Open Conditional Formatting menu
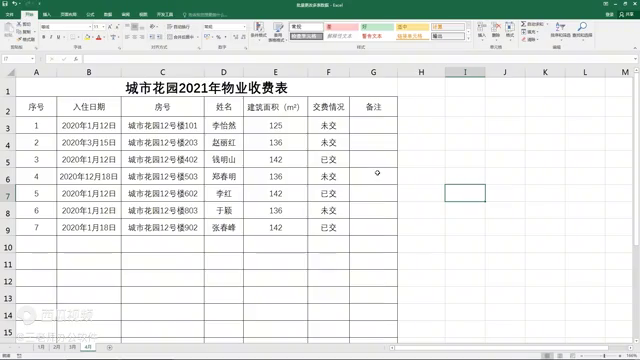Image resolution: width=640 pixels, height=360 pixels. point(258,31)
